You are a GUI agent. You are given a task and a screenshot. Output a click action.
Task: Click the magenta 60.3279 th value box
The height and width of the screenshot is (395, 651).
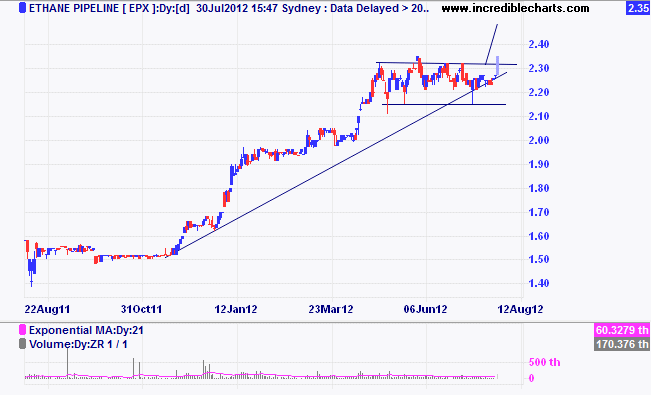(622, 330)
